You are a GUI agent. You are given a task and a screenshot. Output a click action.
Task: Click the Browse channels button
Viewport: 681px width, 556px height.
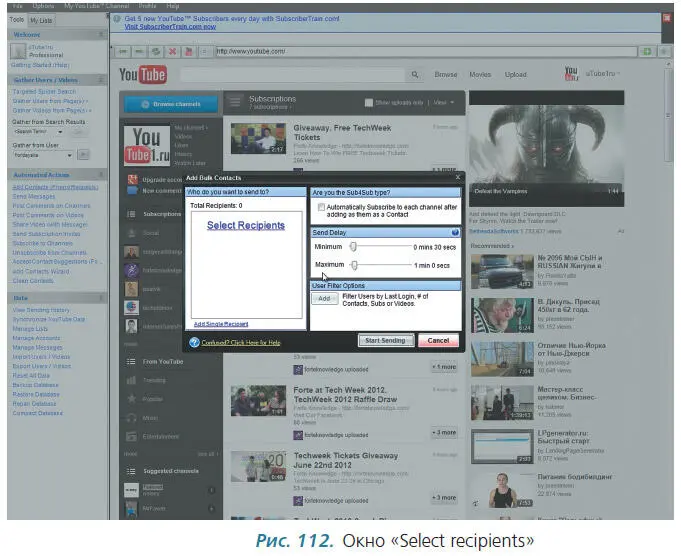click(x=171, y=104)
